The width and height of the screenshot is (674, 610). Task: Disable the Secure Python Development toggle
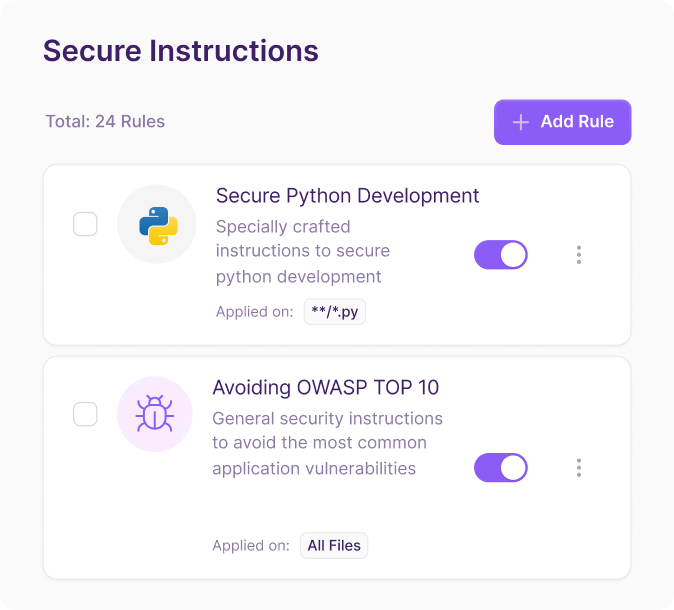pos(500,255)
